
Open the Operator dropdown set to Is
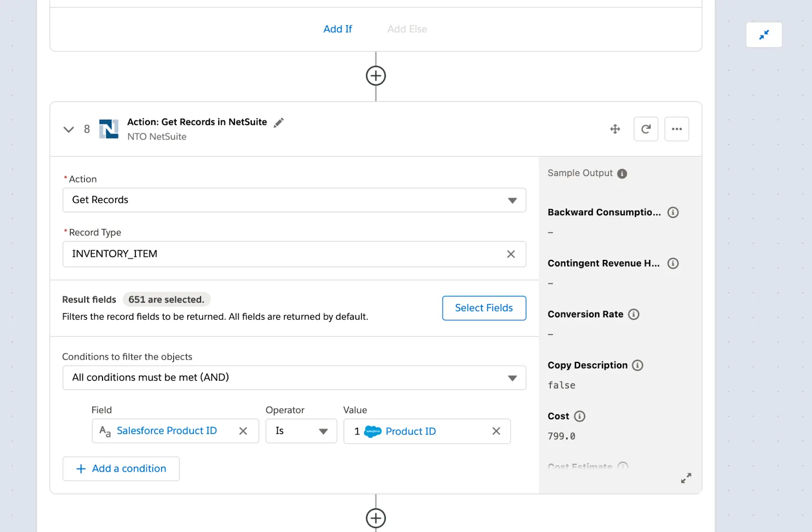coord(323,431)
